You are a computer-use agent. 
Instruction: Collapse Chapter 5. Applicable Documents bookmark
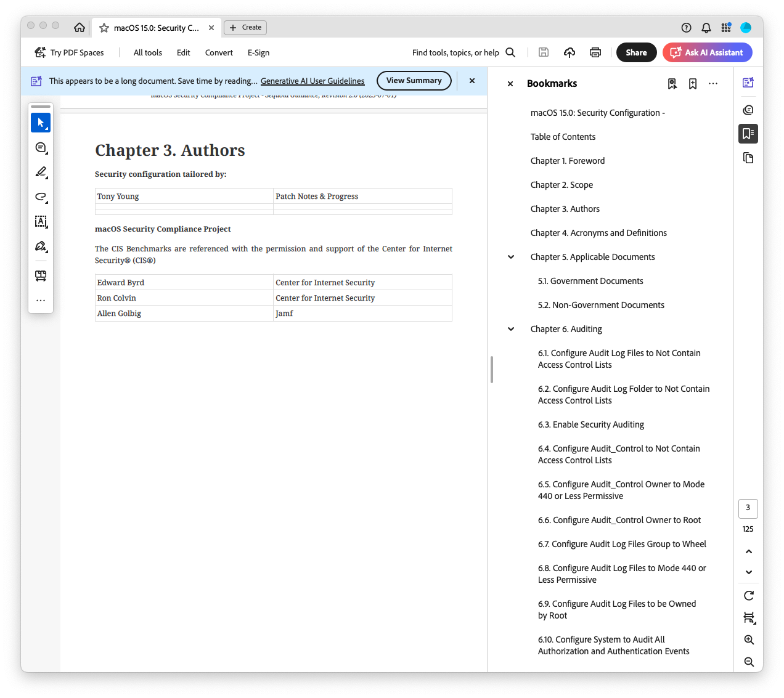[511, 257]
